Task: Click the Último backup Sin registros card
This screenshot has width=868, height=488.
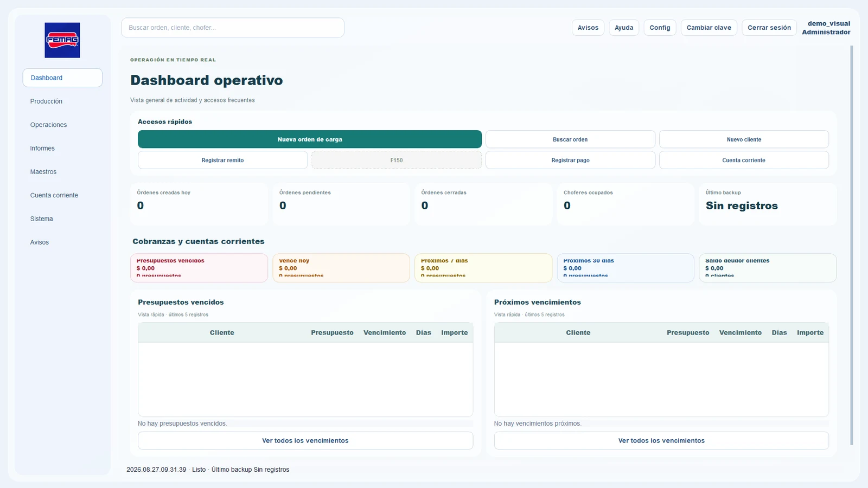Action: coord(768,204)
